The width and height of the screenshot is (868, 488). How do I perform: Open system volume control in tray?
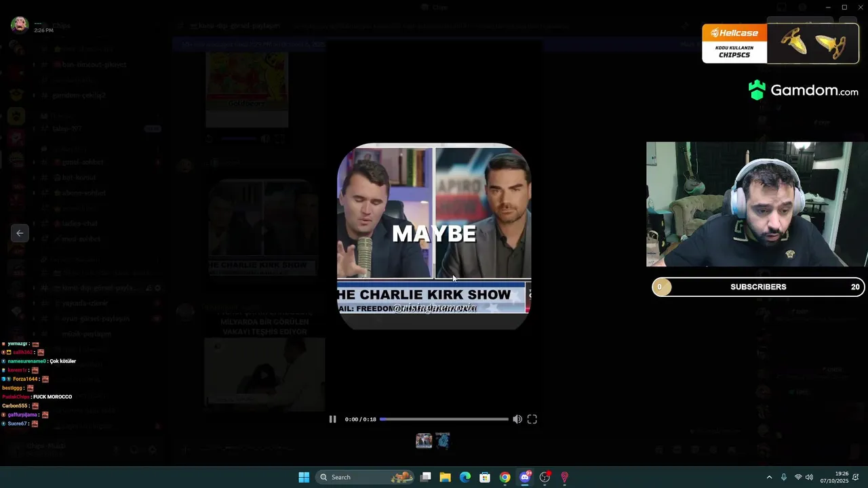click(809, 477)
